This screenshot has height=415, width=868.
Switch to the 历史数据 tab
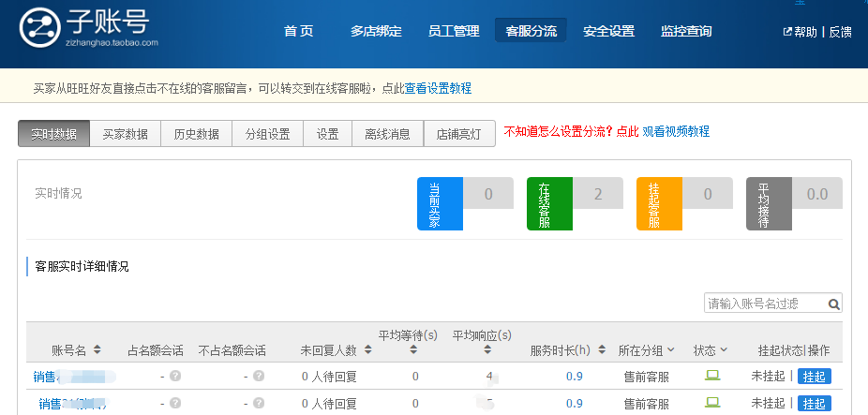click(x=196, y=133)
